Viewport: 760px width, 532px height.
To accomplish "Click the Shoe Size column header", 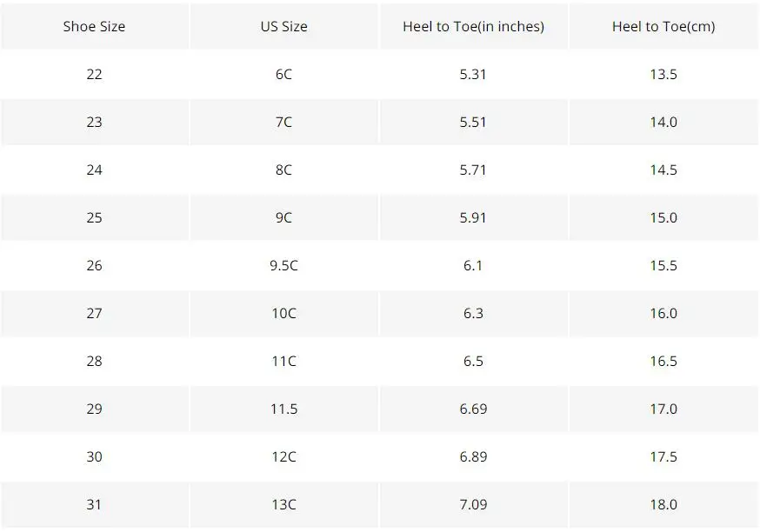I will tap(94, 26).
